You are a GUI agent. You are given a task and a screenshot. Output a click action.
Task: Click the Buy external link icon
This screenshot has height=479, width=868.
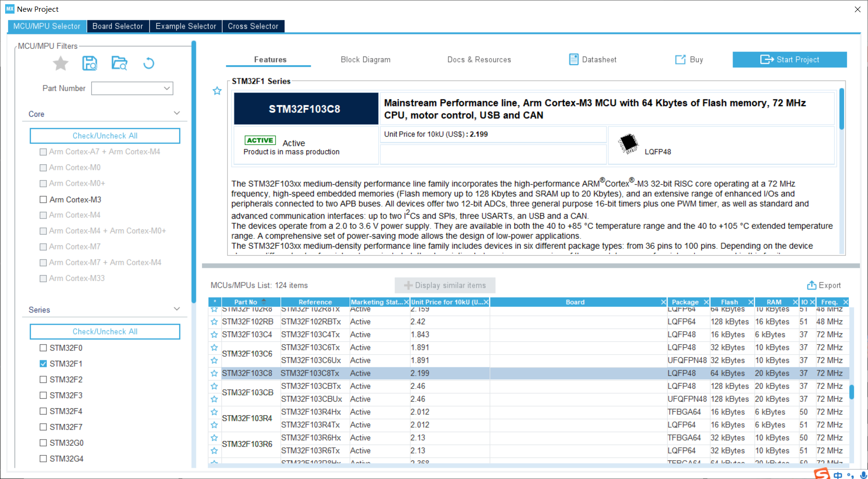coord(680,60)
